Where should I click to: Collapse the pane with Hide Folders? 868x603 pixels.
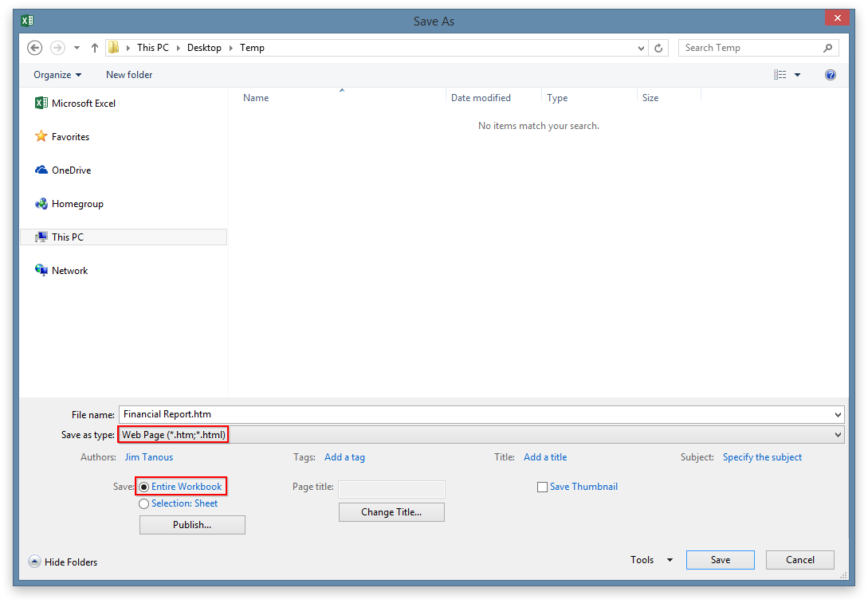click(63, 562)
